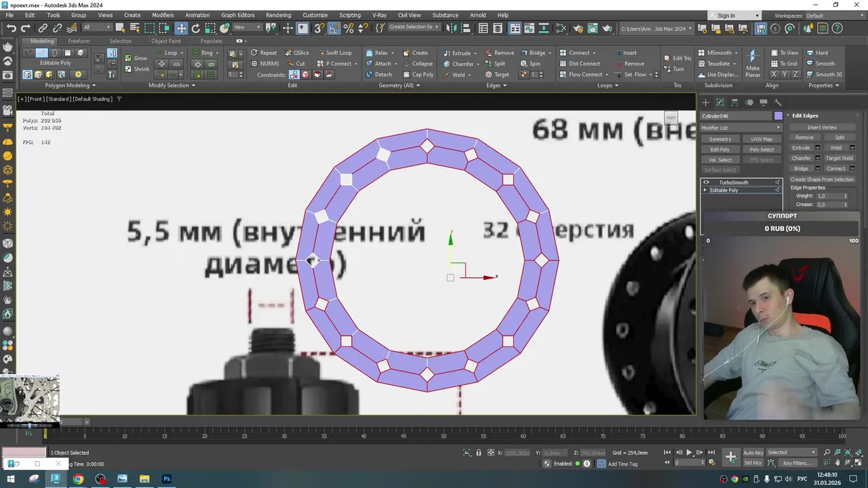Open the Modify panel tab icon

(719, 102)
